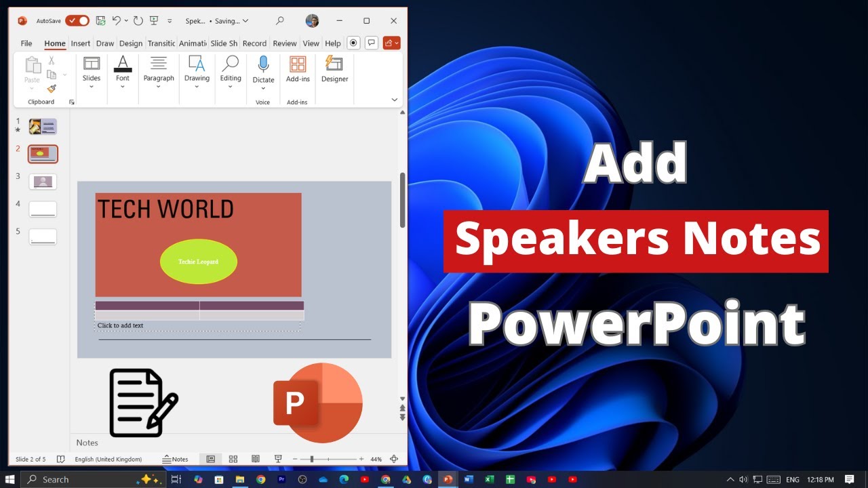Image resolution: width=868 pixels, height=488 pixels.
Task: Expand the Undo history dropdown arrow
Action: (x=126, y=21)
